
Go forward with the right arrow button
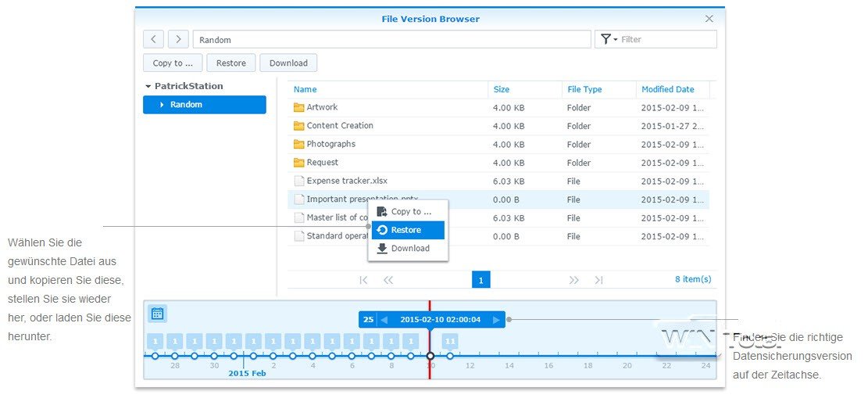[x=178, y=39]
